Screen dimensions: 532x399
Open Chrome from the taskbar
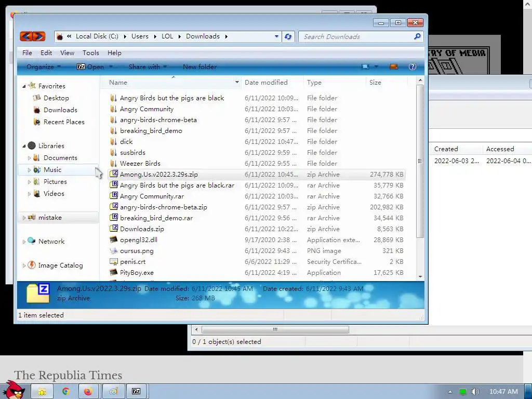pos(65,392)
